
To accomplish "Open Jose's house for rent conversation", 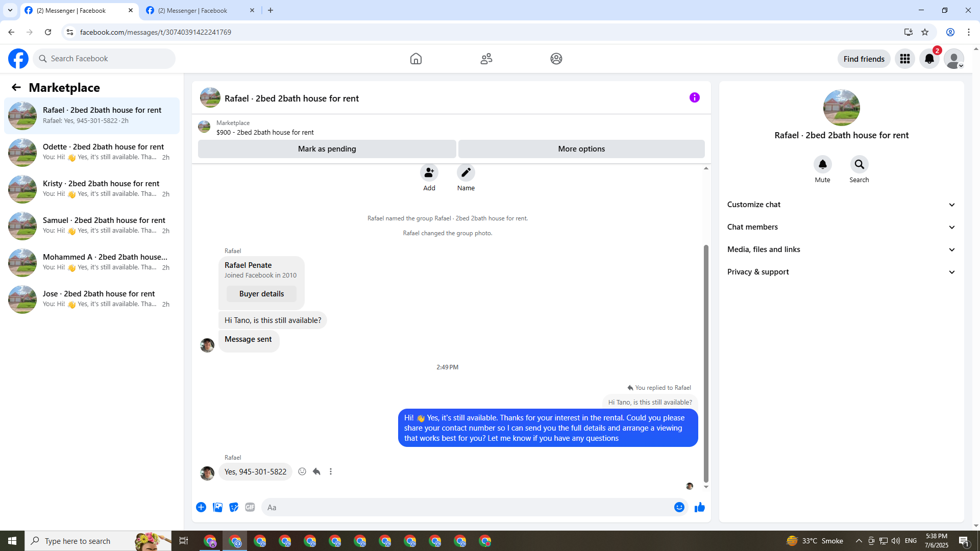I will click(x=92, y=299).
